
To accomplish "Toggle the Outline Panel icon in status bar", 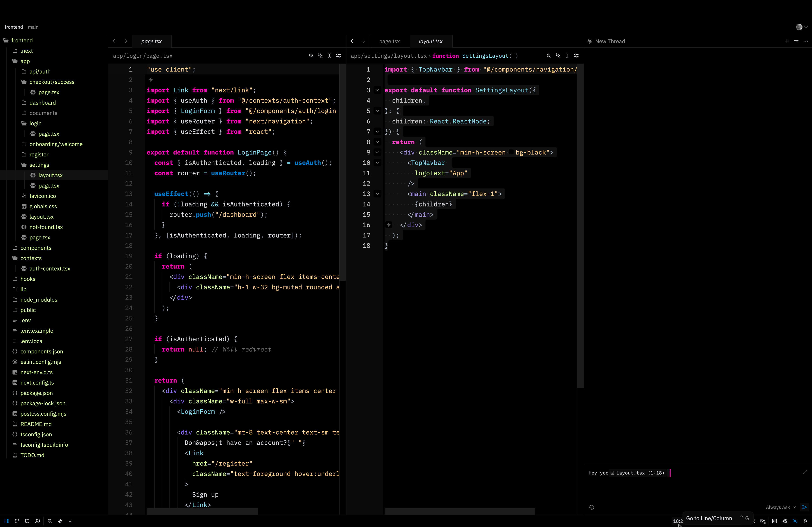I will (27, 521).
